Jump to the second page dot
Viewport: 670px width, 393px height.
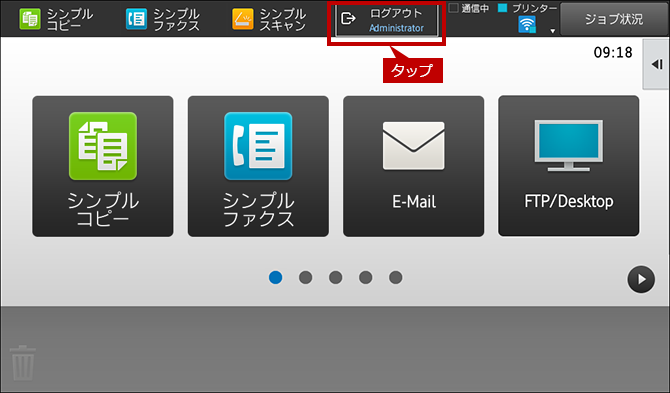click(x=306, y=278)
